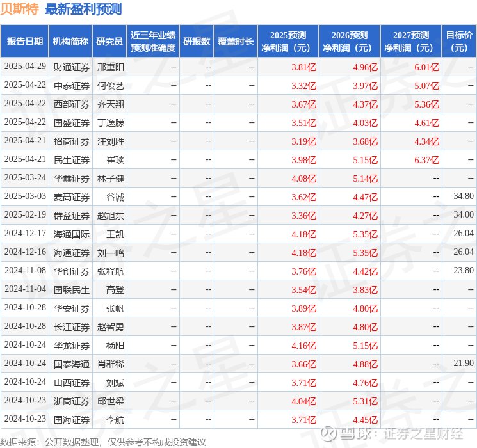This screenshot has height=448, width=477.
Task: Click the 山西证券 institution cell
Action: 72,383
